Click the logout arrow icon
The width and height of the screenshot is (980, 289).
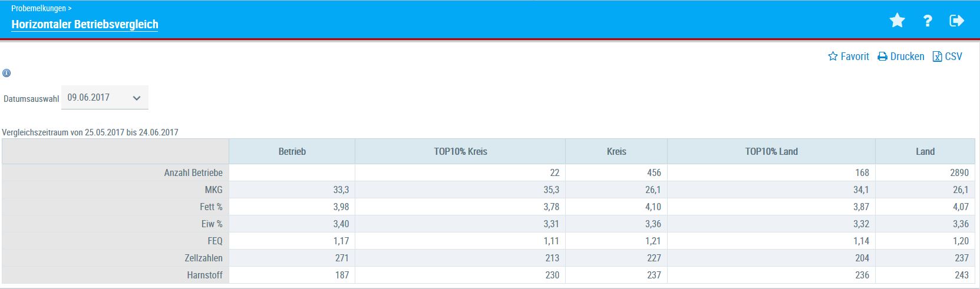pos(956,21)
